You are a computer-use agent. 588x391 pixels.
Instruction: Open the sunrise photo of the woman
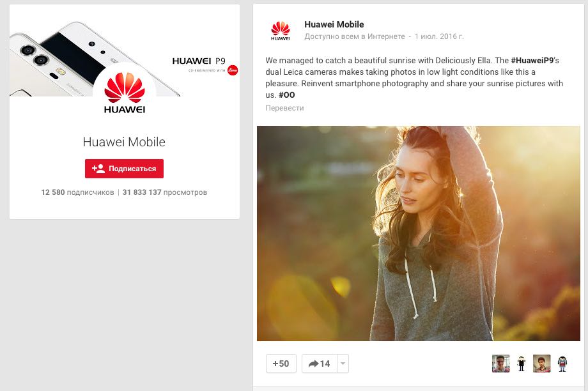click(x=419, y=233)
